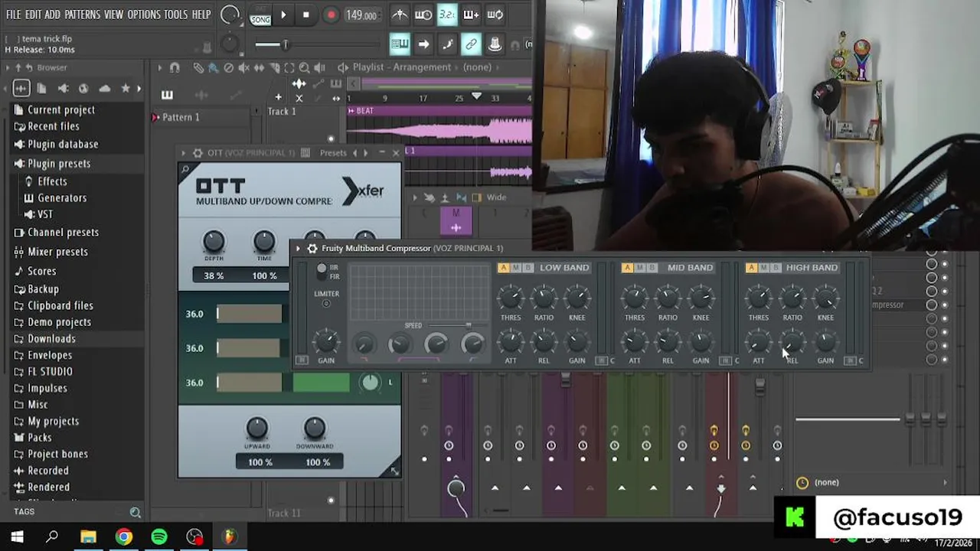This screenshot has width=980, height=551.
Task: Open the OPTIONS menu
Action: pos(144,15)
